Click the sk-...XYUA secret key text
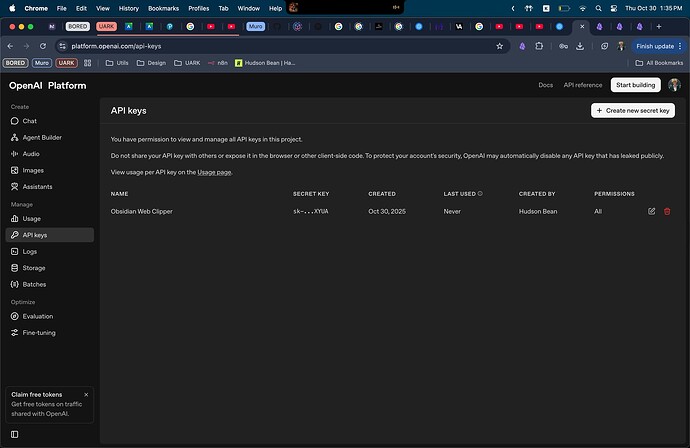The width and height of the screenshot is (690, 448). (311, 211)
